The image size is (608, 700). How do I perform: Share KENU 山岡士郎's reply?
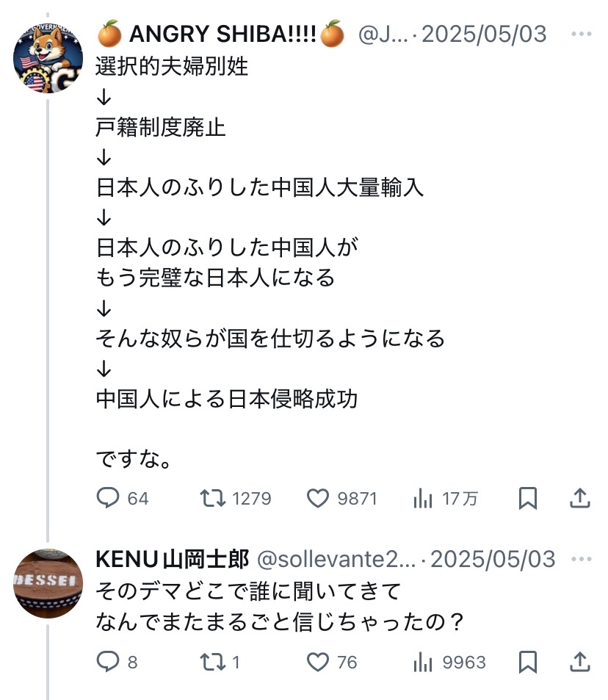click(x=580, y=663)
